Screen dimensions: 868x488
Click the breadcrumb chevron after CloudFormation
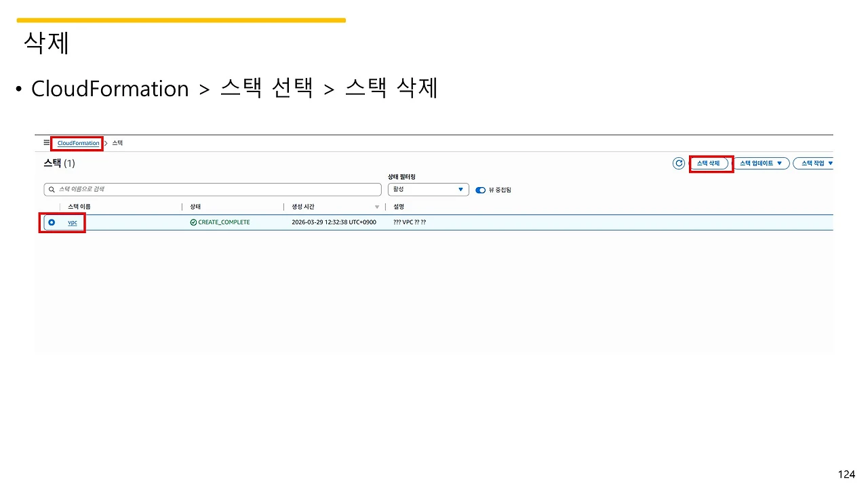(105, 143)
